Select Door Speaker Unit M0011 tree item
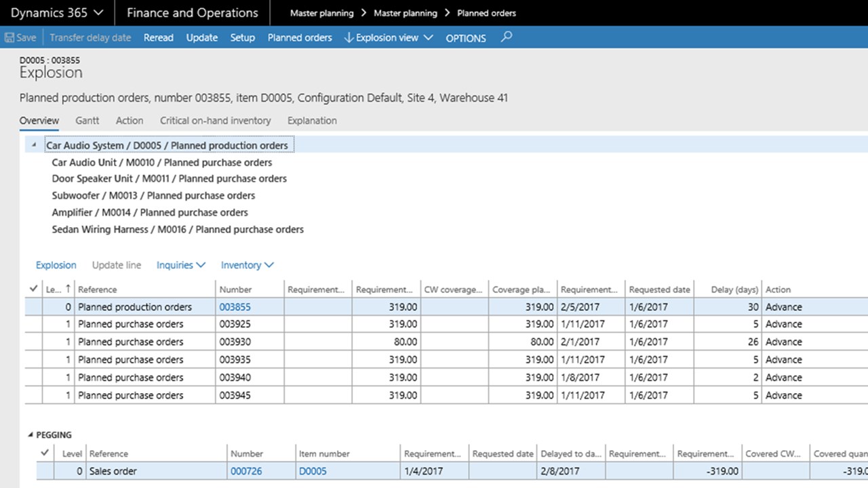This screenshot has height=488, width=868. (x=170, y=179)
